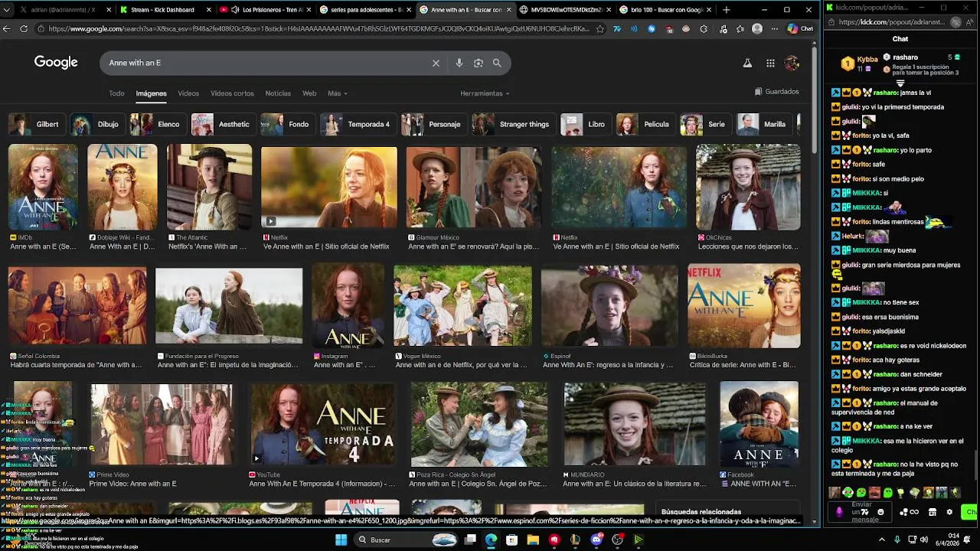The width and height of the screenshot is (980, 551).
Task: Open the Kick chat shop icon
Action: 933,512
